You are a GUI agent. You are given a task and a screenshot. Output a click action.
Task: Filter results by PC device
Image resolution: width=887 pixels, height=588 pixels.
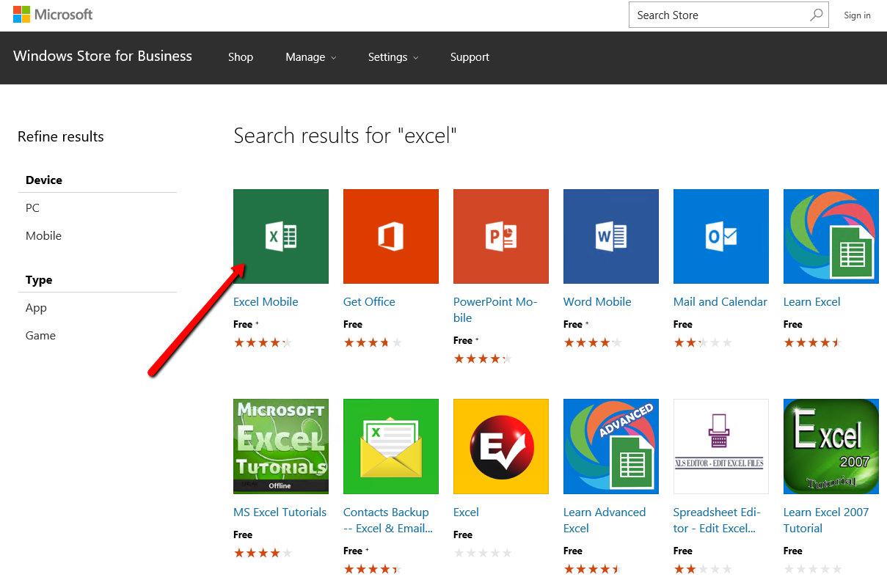(x=32, y=208)
